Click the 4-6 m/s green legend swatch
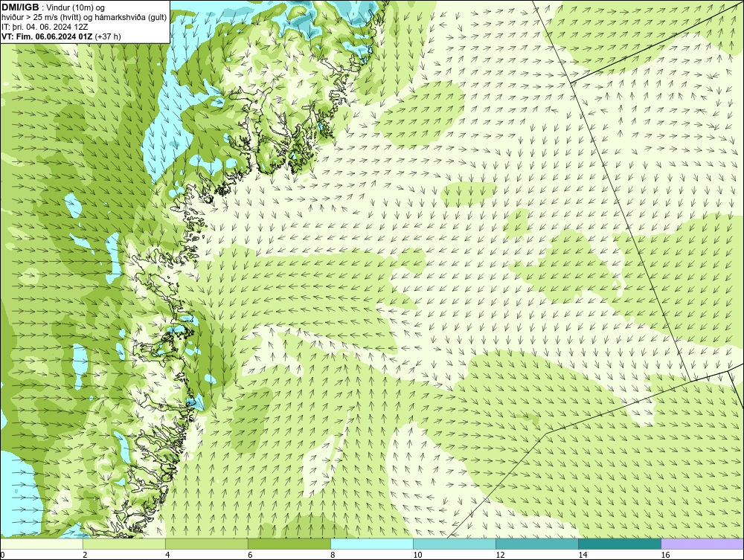Viewport: 744px width, 560px height. (x=206, y=544)
